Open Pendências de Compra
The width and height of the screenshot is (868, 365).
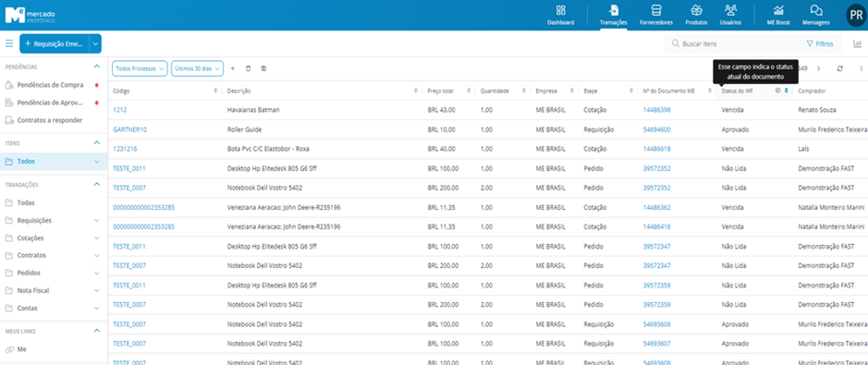point(50,85)
